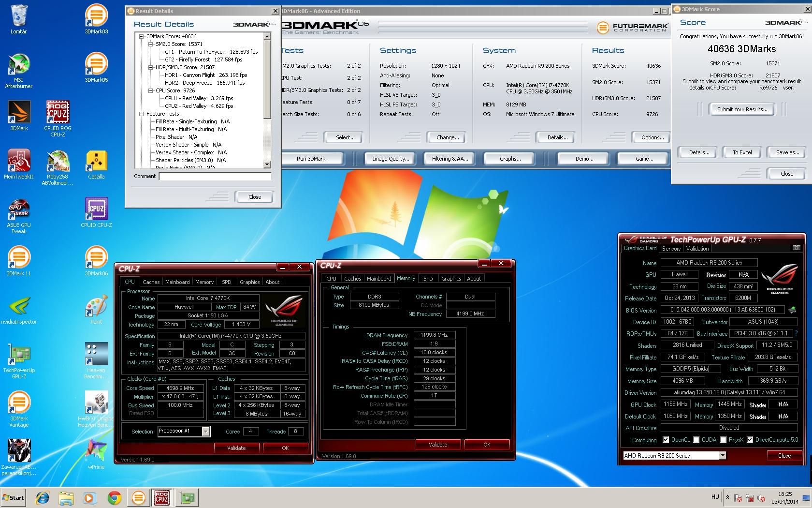Open wPrime desktop shortcut
Viewport: 812px width, 508px height.
tap(96, 455)
